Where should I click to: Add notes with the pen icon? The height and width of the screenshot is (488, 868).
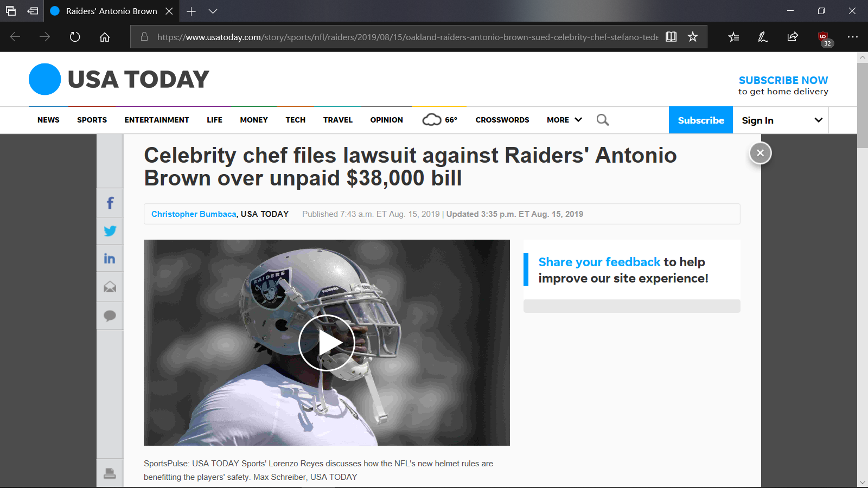click(763, 37)
